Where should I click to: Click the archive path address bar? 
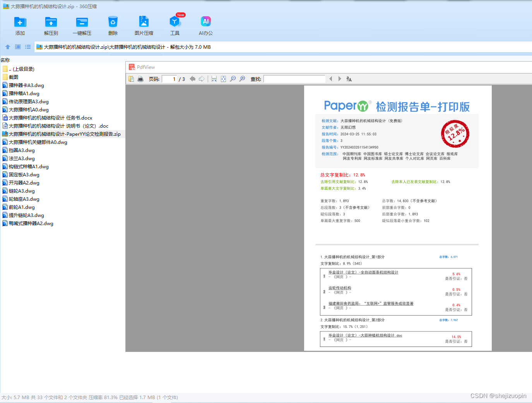pos(283,47)
